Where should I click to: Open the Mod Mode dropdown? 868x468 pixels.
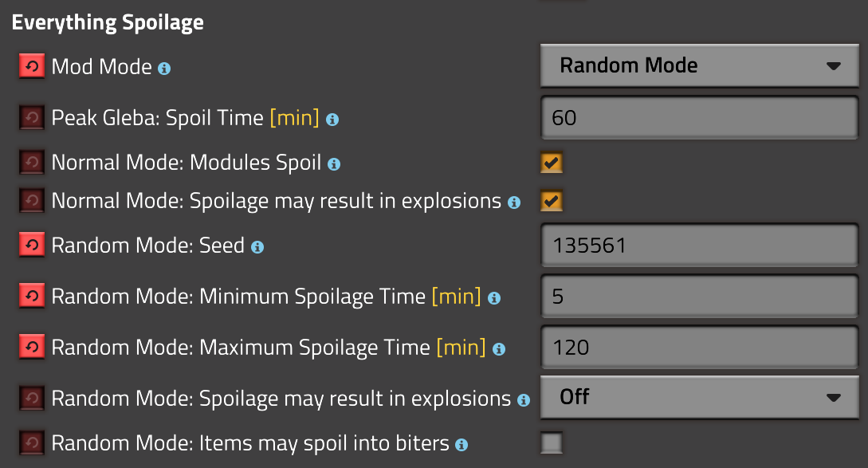tap(699, 66)
